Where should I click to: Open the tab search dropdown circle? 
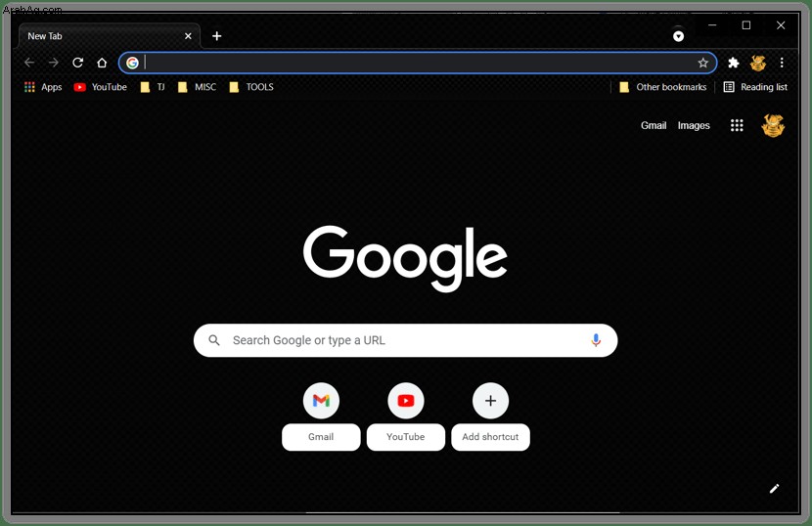(678, 36)
